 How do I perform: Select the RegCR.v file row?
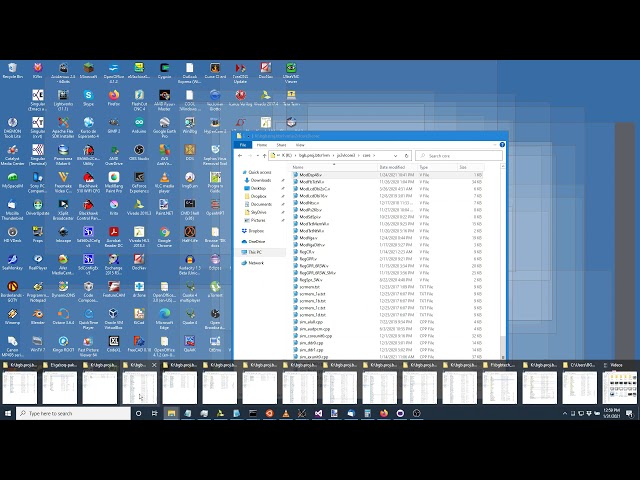click(x=388, y=252)
